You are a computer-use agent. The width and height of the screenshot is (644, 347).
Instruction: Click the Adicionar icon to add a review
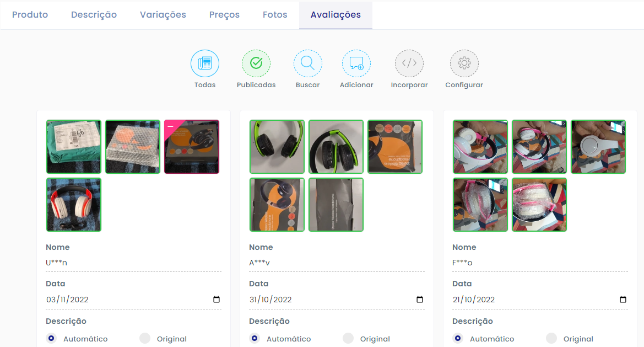click(356, 63)
